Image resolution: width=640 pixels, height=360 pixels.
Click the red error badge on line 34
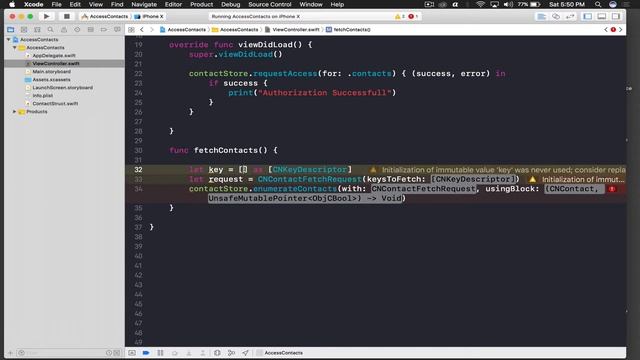coord(612,189)
